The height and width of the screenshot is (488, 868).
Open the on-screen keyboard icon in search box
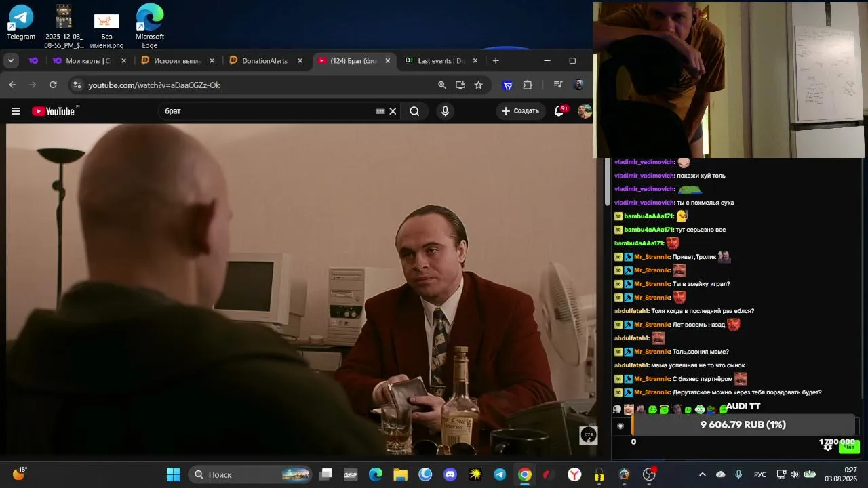click(380, 111)
